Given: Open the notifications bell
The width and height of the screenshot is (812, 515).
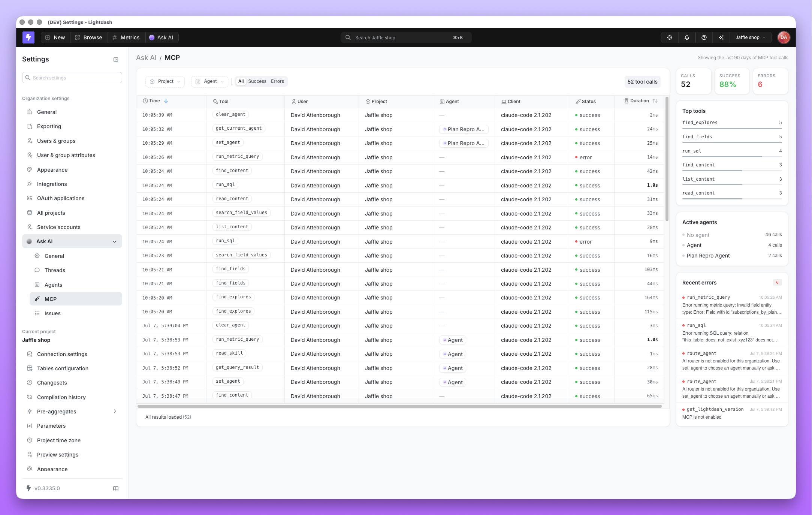Looking at the screenshot, I should [686, 37].
